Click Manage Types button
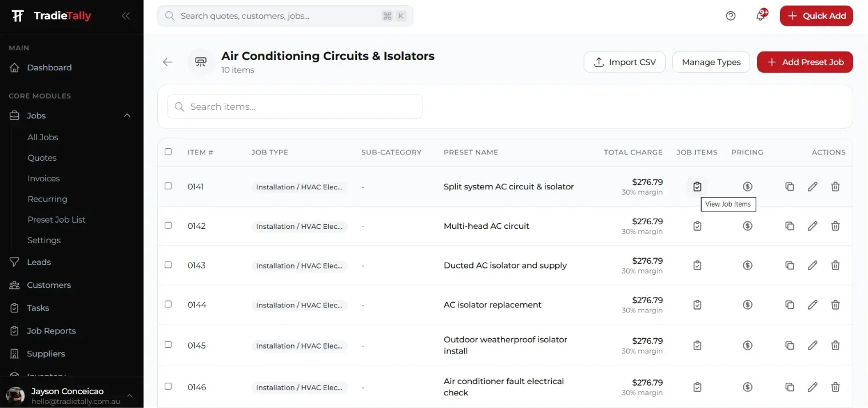The width and height of the screenshot is (868, 408). [711, 62]
